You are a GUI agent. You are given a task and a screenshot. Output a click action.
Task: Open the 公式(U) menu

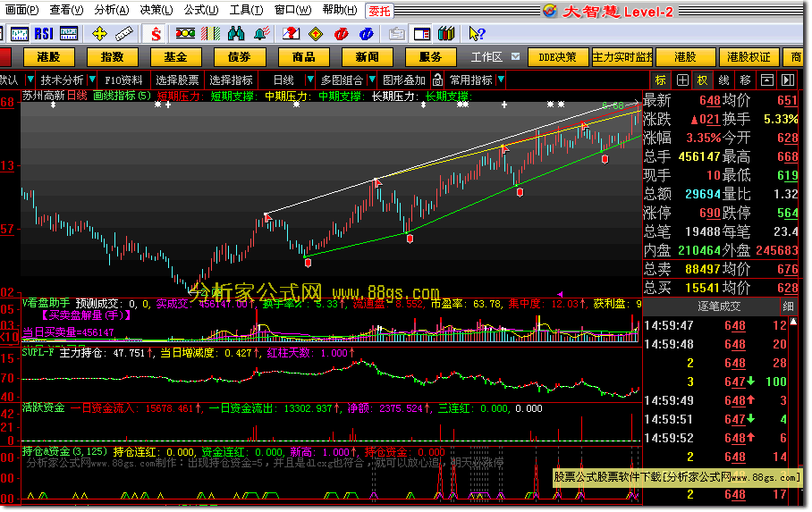pos(201,10)
